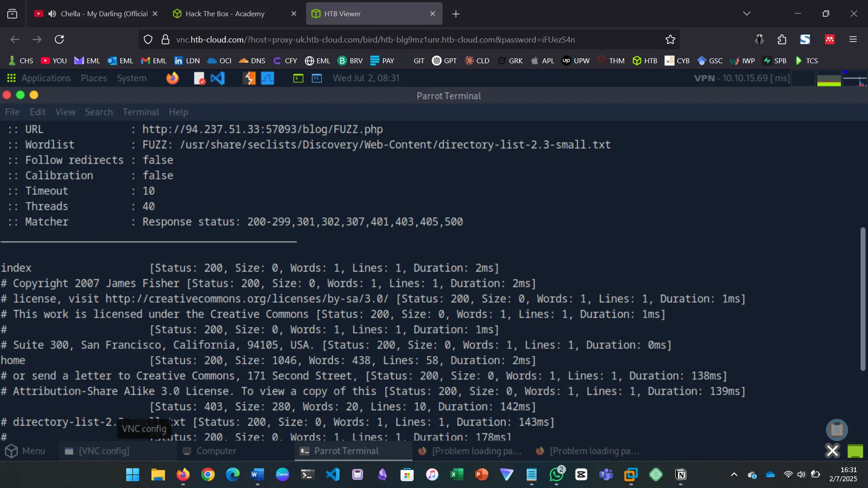Open the browser tab search dropdown arrow

tap(747, 14)
